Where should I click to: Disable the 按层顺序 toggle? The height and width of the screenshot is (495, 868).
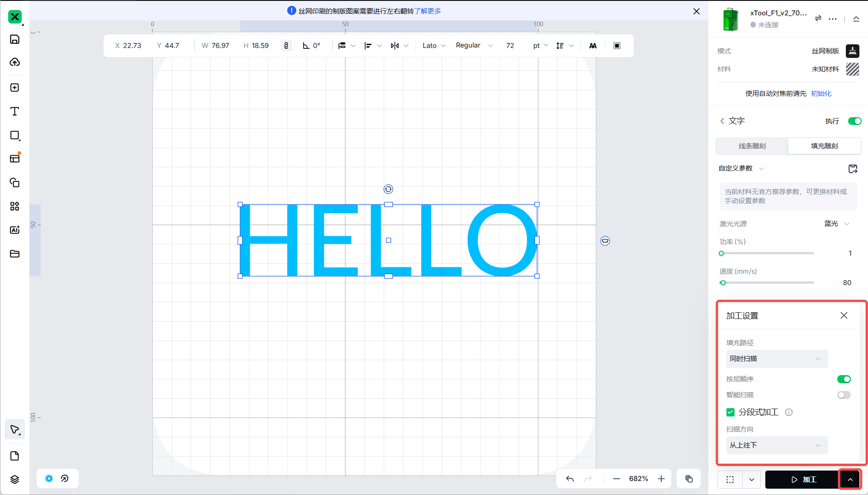(x=844, y=379)
